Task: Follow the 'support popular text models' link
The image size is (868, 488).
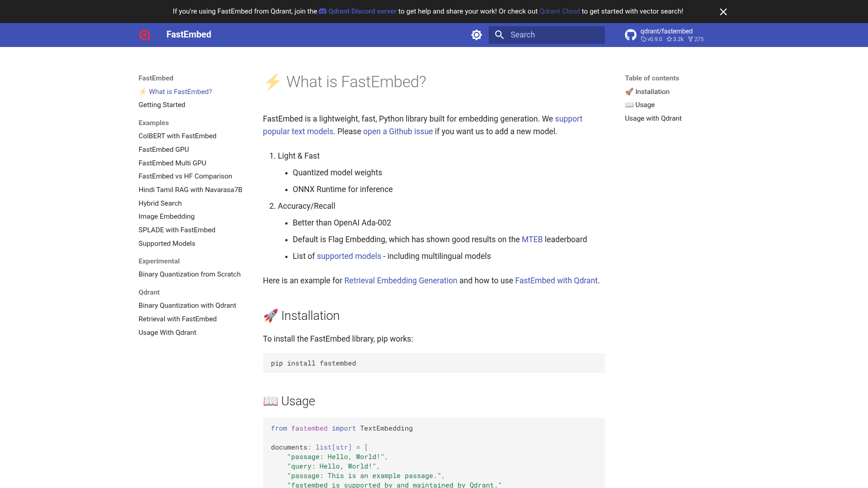Action: tap(298, 131)
